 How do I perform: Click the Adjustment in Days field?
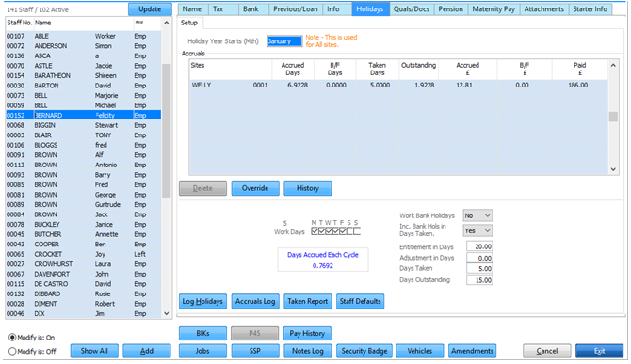pos(479,258)
